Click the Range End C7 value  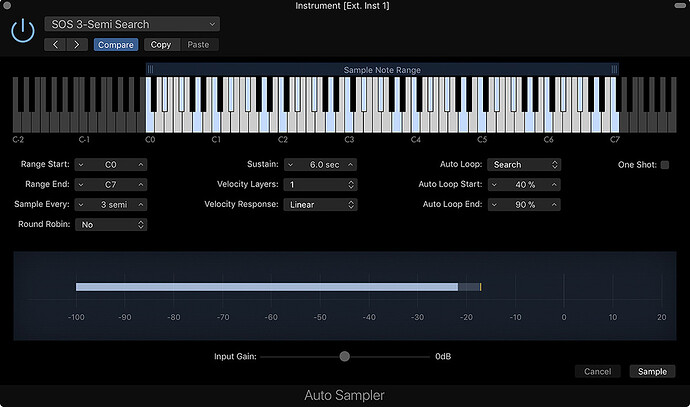pyautogui.click(x=111, y=184)
